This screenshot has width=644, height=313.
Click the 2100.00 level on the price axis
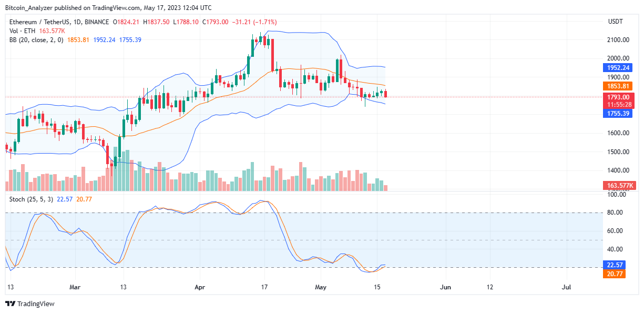click(x=618, y=40)
